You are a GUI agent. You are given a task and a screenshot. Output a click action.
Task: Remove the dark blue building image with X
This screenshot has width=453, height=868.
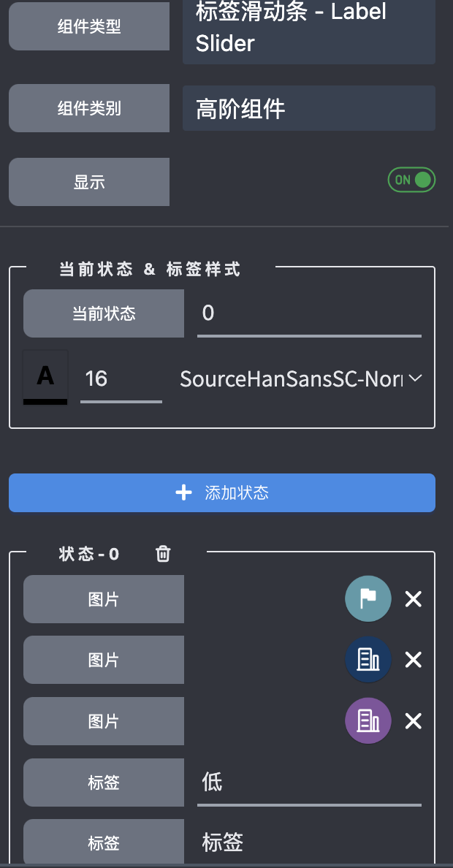(413, 660)
